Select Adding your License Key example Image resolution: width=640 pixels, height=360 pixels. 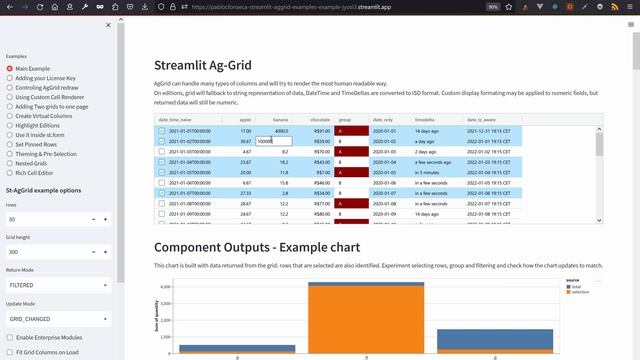coord(41,78)
